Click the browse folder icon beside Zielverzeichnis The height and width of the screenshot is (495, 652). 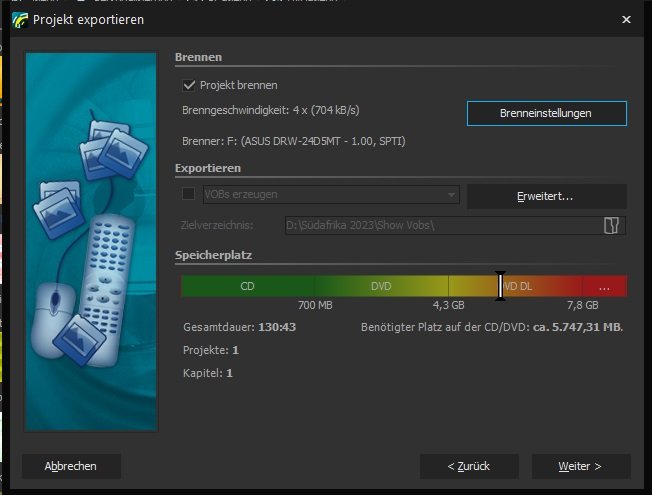611,225
